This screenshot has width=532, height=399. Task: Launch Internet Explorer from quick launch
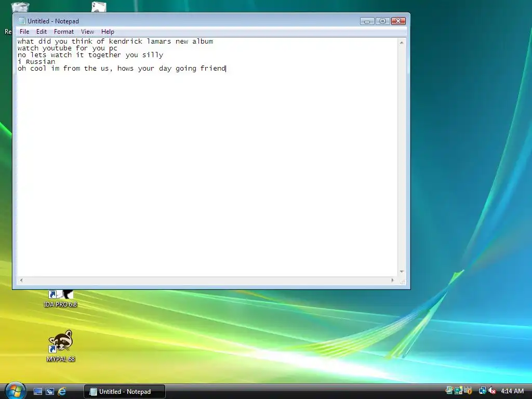click(x=62, y=392)
